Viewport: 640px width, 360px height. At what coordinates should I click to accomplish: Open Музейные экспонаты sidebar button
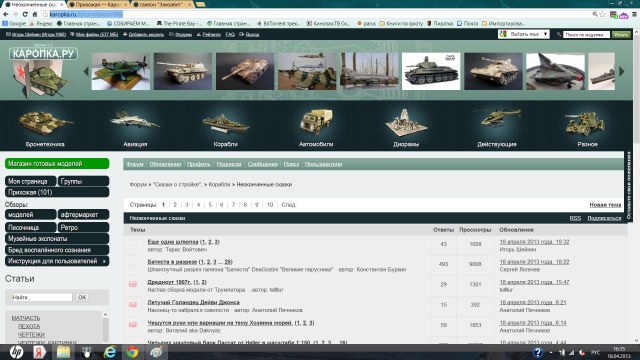pos(57,239)
